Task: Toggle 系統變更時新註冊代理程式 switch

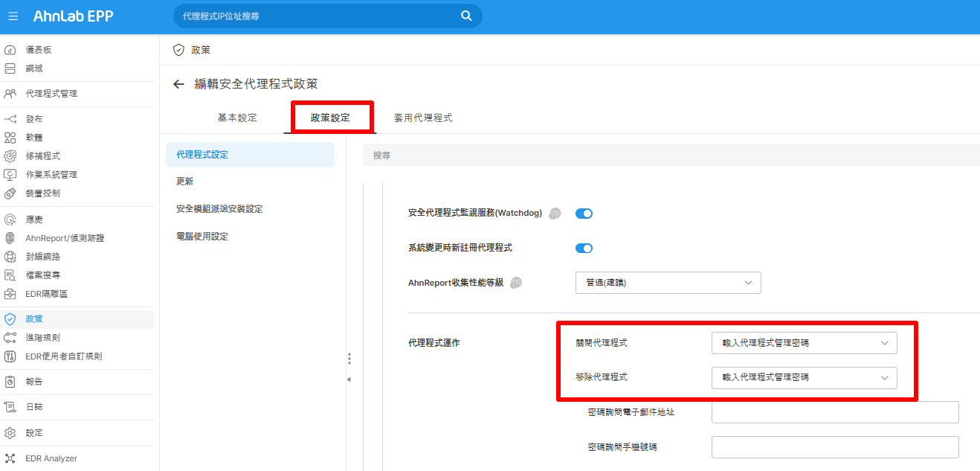Action: click(x=584, y=249)
